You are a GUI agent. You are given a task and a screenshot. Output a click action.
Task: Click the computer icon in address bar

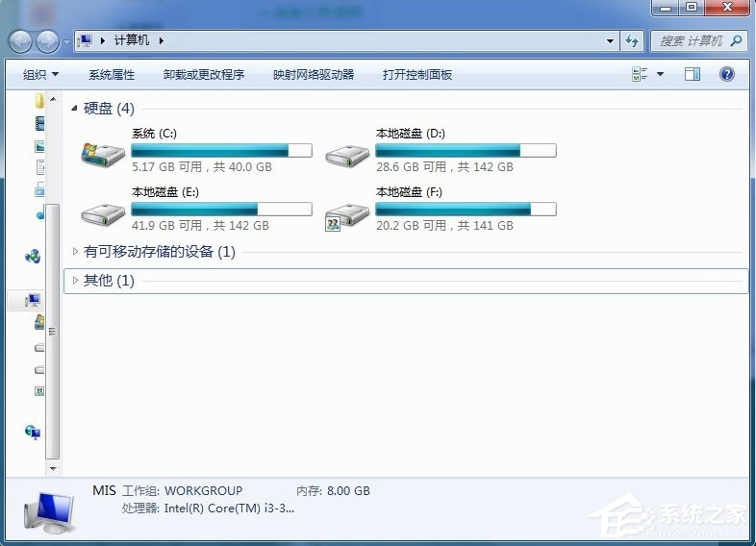(x=85, y=41)
